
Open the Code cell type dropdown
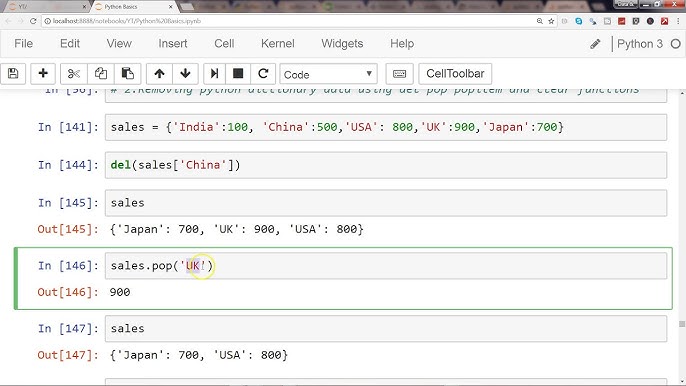(328, 74)
